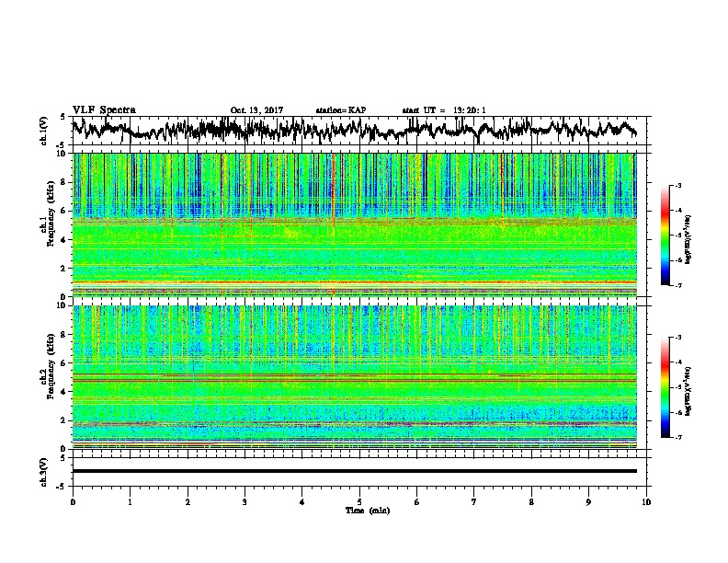The height and width of the screenshot is (563, 728).
Task: Click the ch.1 color bar "-3" label
Action: pyautogui.click(x=678, y=185)
